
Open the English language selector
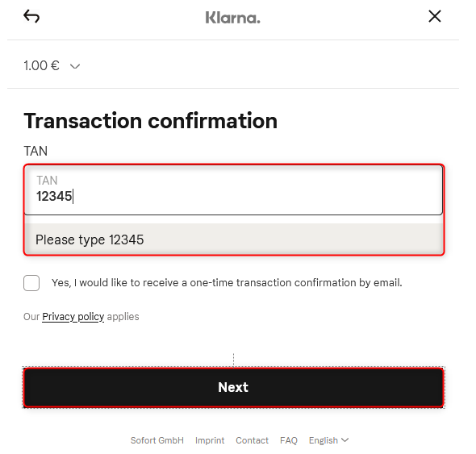(329, 440)
